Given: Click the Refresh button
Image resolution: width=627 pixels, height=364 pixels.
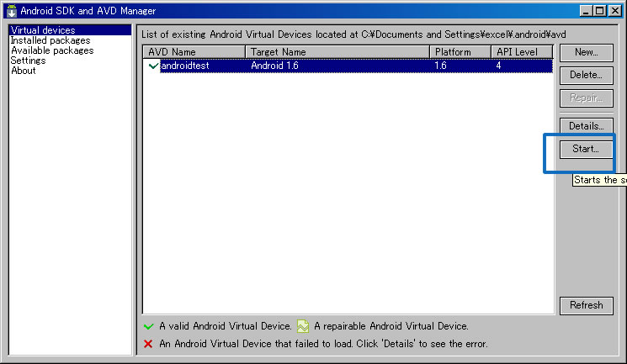Looking at the screenshot, I should click(587, 306).
